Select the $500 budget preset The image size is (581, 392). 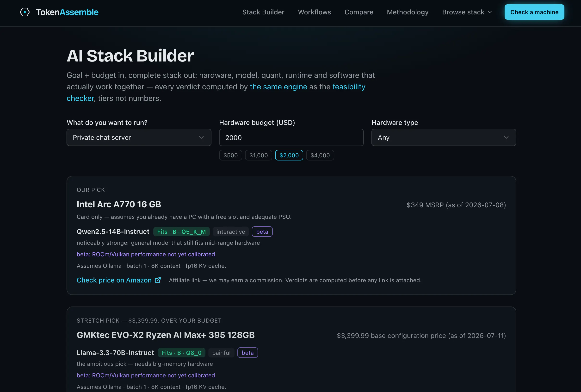point(230,155)
